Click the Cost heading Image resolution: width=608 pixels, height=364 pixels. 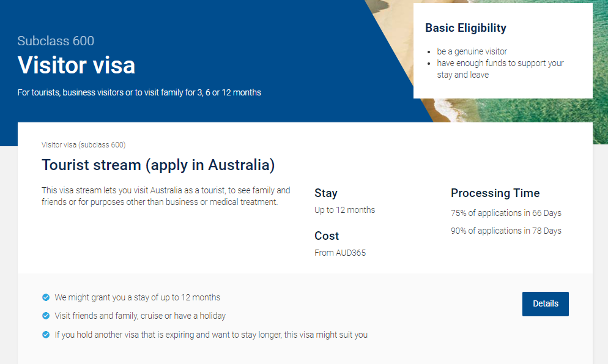[327, 236]
